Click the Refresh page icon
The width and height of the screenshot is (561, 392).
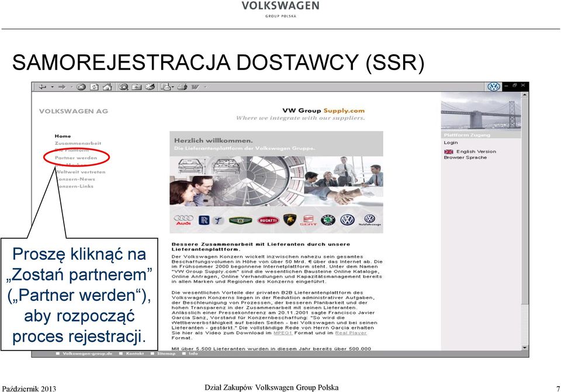(94, 87)
